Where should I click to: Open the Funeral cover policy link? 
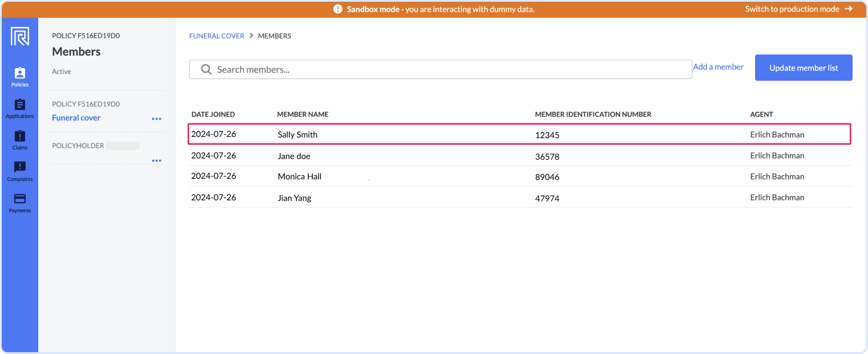coord(76,118)
